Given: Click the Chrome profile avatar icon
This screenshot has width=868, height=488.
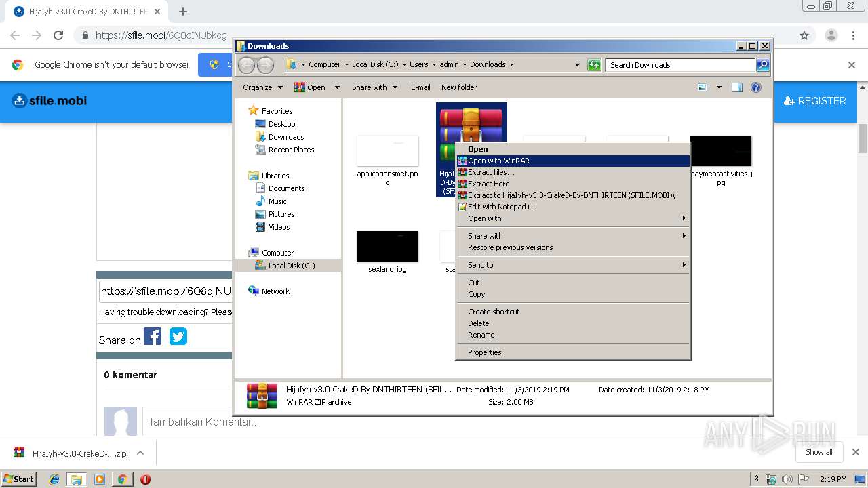Looking at the screenshot, I should coord(831,35).
